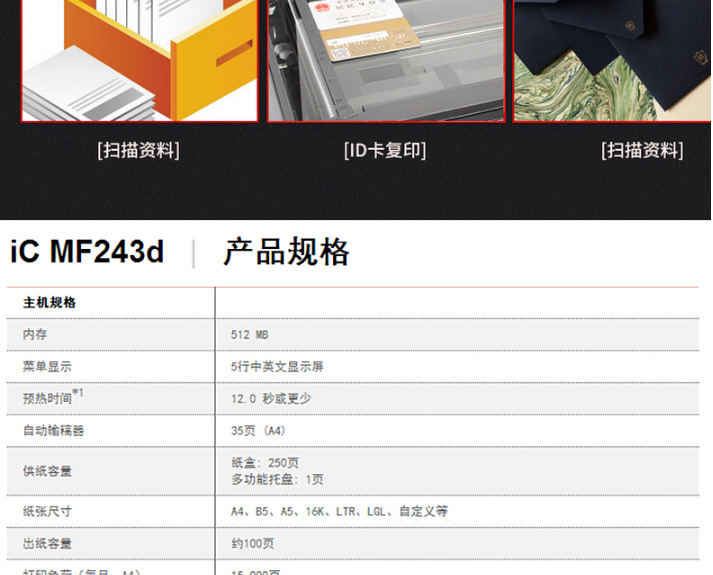Open the ID card copy scanner image

pos(386,61)
